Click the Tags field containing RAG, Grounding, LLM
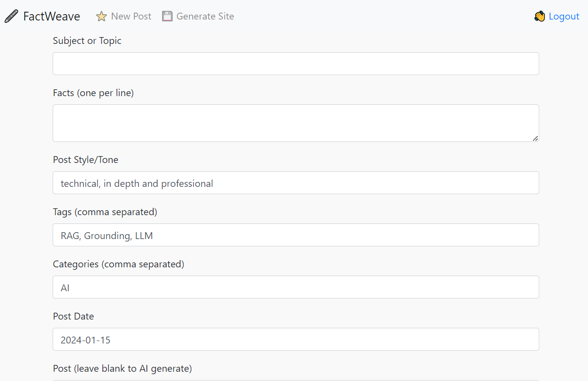 [296, 235]
